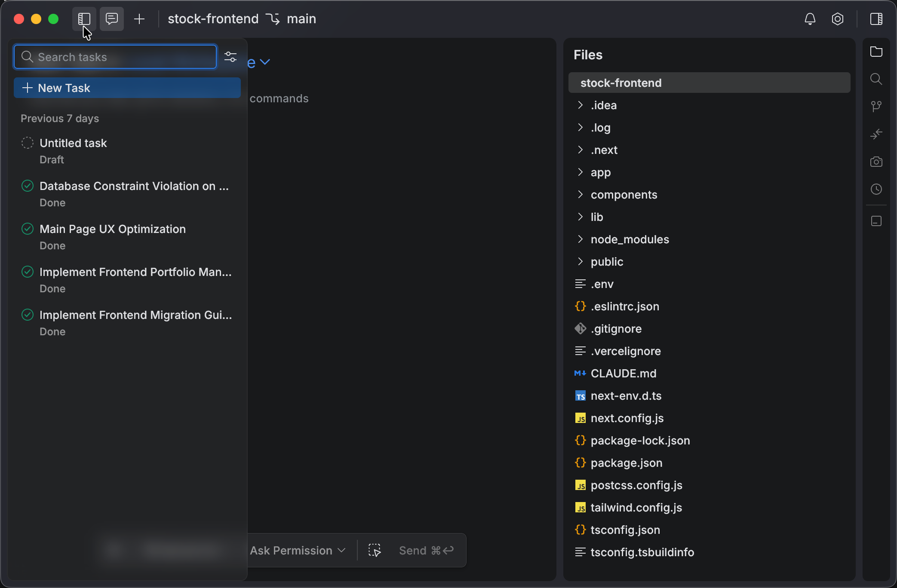This screenshot has width=897, height=588.
Task: Toggle the right sidebar panel icon
Action: pyautogui.click(x=876, y=18)
